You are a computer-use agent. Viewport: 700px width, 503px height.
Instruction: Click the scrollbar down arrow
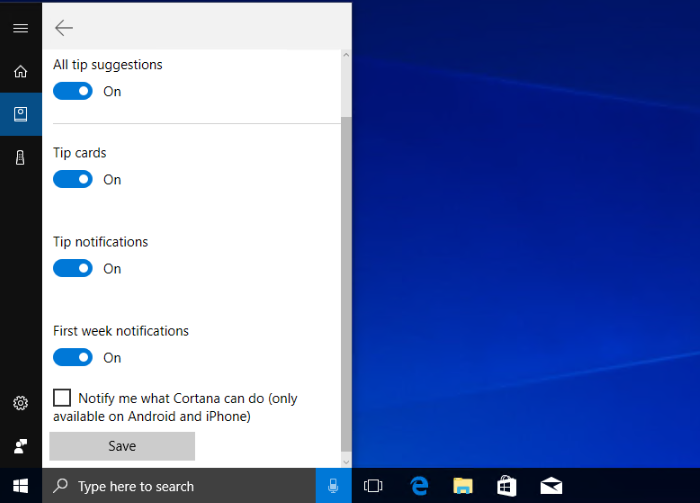346,462
